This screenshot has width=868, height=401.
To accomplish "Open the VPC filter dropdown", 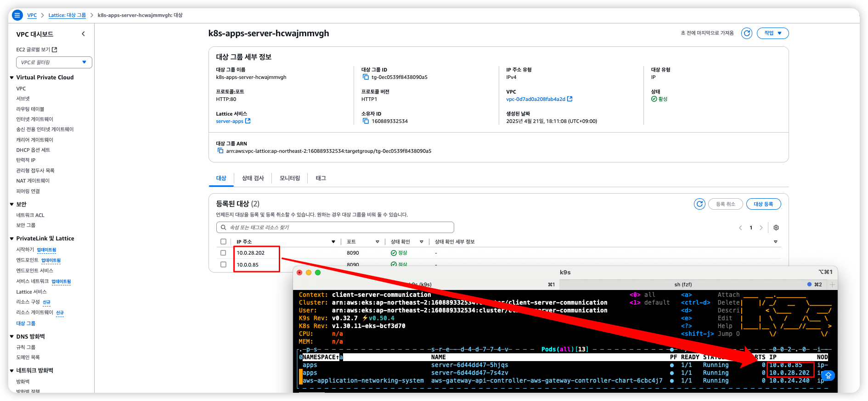I will [x=54, y=62].
